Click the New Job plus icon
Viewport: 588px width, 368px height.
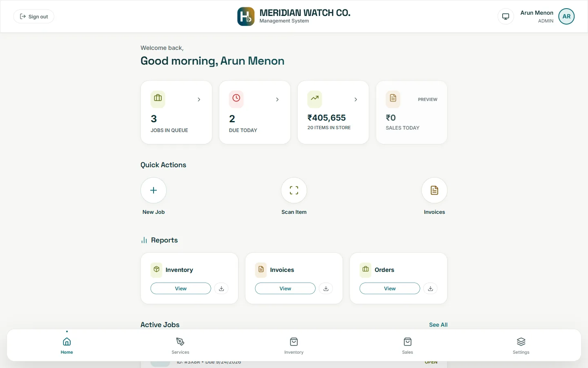tap(154, 190)
